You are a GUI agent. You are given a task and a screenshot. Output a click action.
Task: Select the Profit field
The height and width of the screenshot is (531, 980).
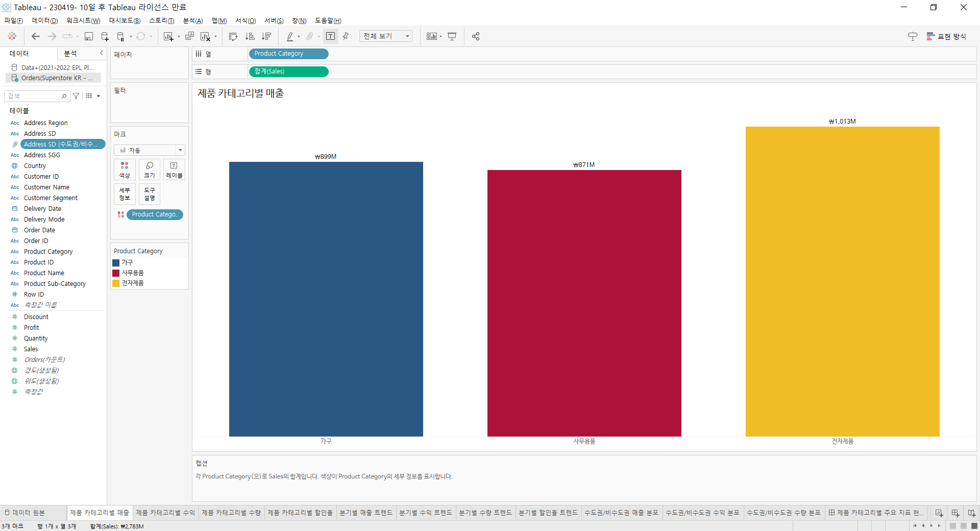click(31, 328)
